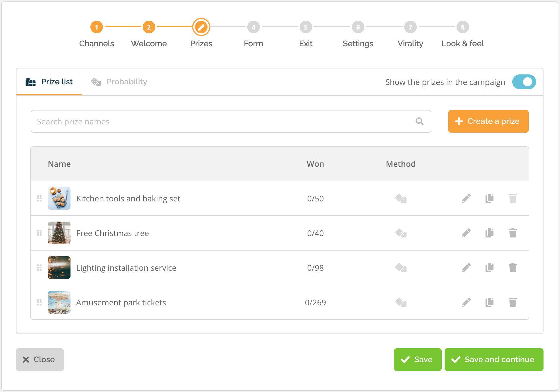
Task: Click Save and continue
Action: click(x=494, y=359)
